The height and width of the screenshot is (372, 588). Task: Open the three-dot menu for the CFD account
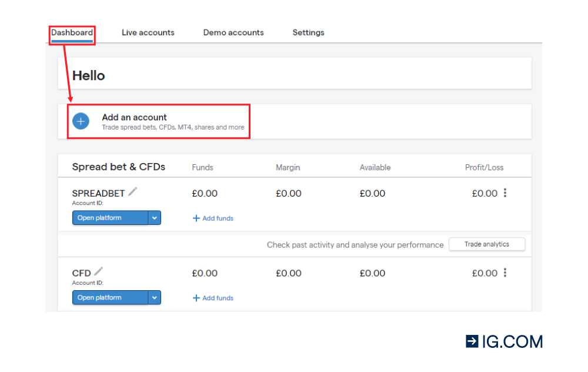point(505,273)
